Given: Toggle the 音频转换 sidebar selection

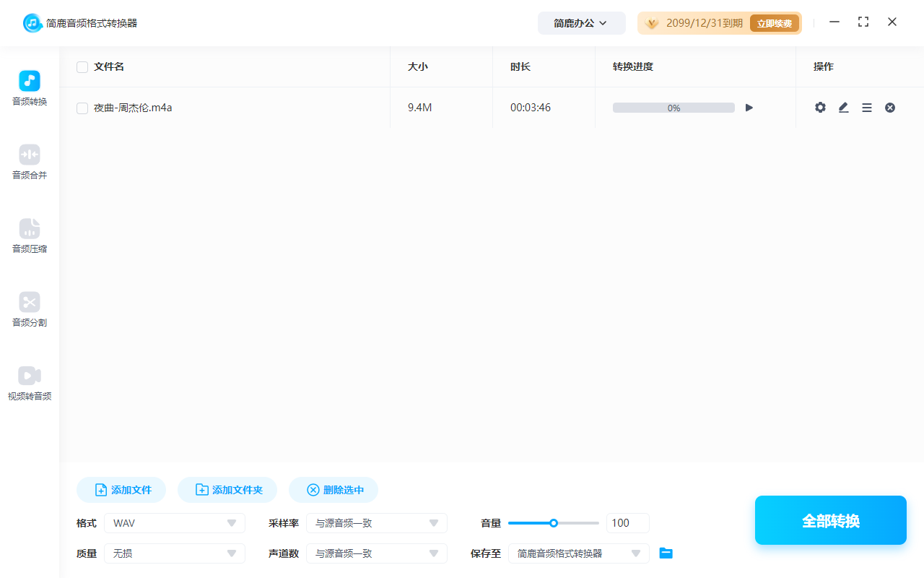Looking at the screenshot, I should point(29,87).
